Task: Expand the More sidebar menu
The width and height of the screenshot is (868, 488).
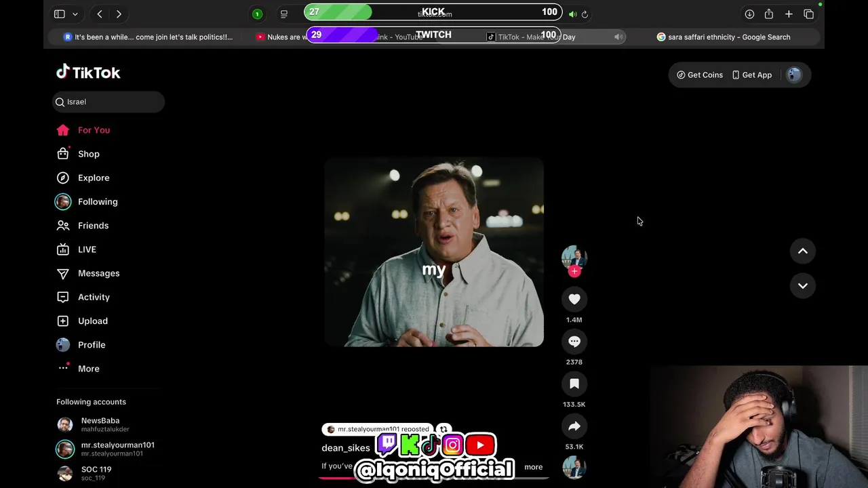Action: pyautogui.click(x=88, y=369)
